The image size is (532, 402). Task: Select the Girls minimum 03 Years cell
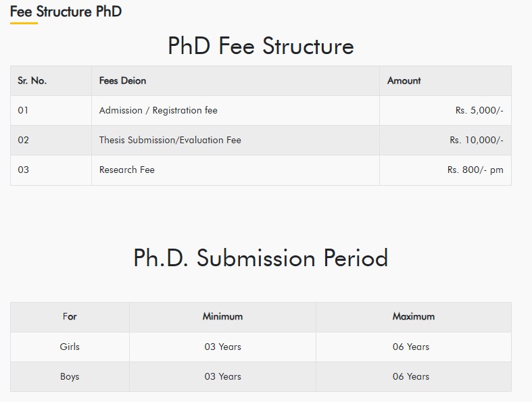pyautogui.click(x=222, y=347)
